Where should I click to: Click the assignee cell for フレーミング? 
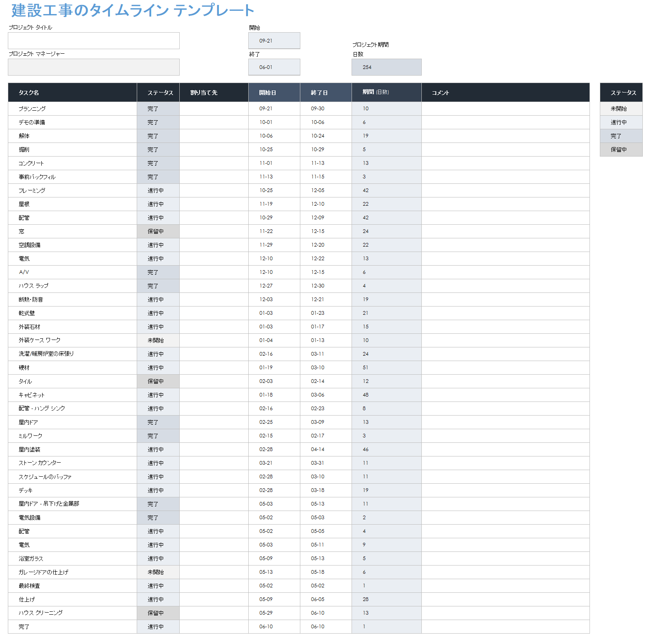point(214,190)
